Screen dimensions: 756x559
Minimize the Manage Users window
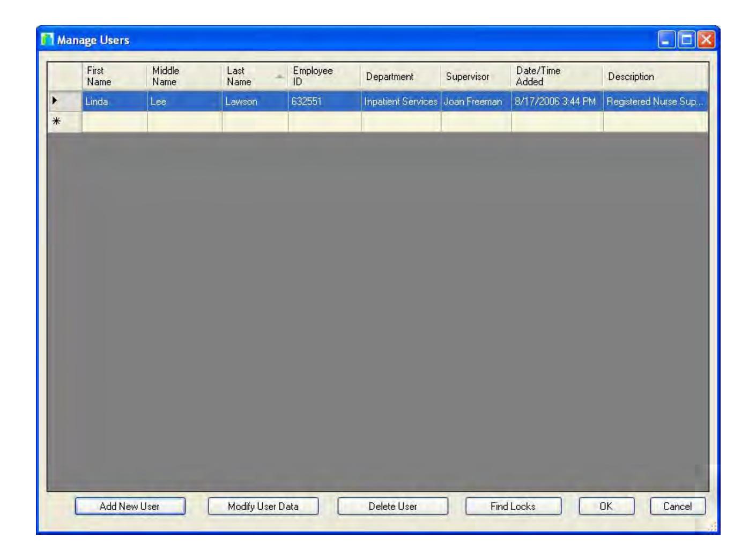pyautogui.click(x=667, y=40)
